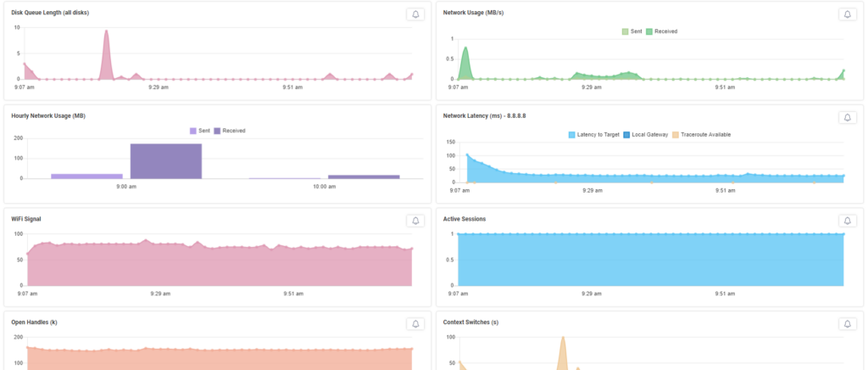Screen dimensions: 868x370
Task: Click the Hourly Network Usage (MB) title
Action: (x=48, y=115)
